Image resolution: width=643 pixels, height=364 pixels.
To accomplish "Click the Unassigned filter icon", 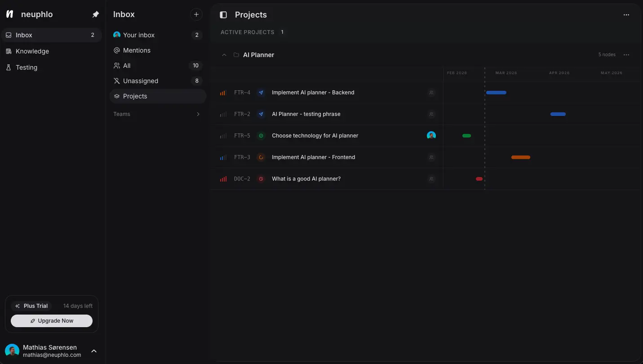I will click(116, 81).
